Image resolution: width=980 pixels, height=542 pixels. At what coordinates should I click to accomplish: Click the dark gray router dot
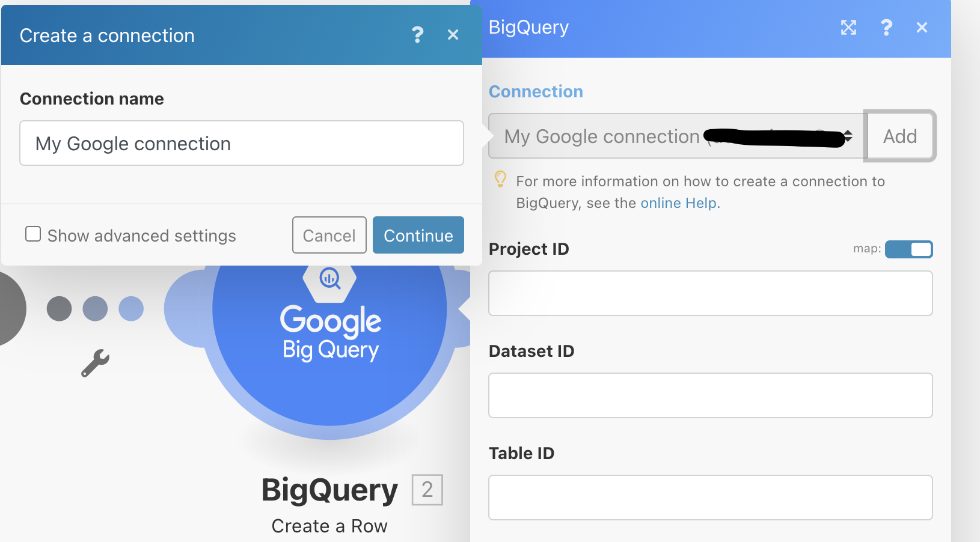coord(59,309)
